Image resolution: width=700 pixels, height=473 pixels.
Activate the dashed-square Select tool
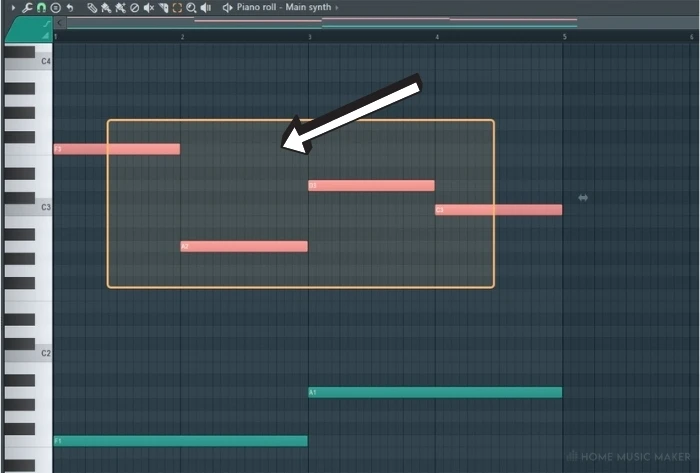click(x=177, y=8)
